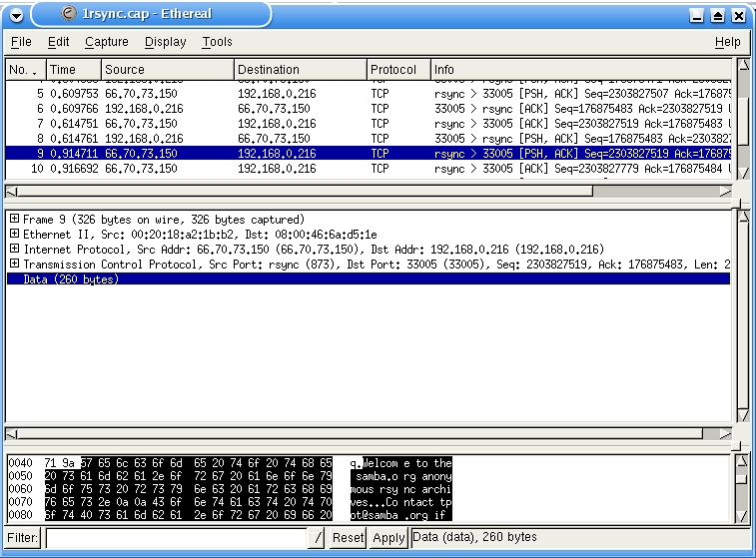Open the Tools menu
The image size is (756, 558).
217,42
